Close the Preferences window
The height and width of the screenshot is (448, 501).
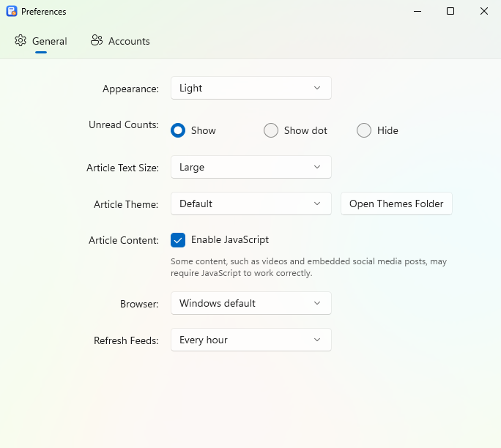coord(484,11)
